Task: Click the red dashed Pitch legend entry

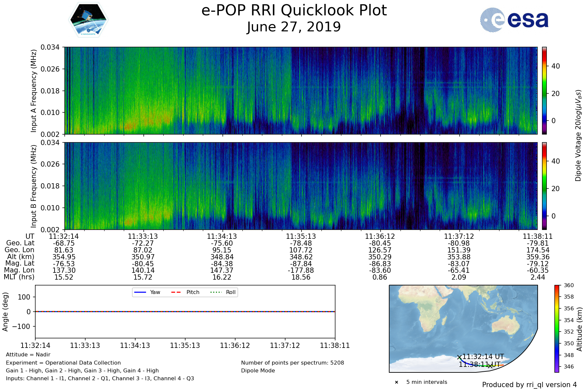Action: tap(185, 292)
